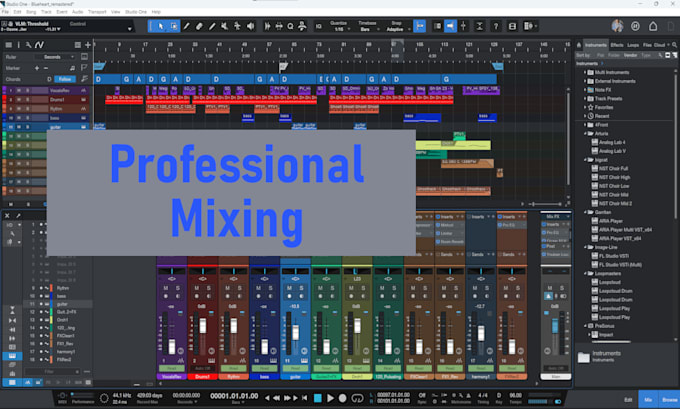The width and height of the screenshot is (680, 409).
Task: Select the Arrow tool in the toolbar
Action: (161, 26)
